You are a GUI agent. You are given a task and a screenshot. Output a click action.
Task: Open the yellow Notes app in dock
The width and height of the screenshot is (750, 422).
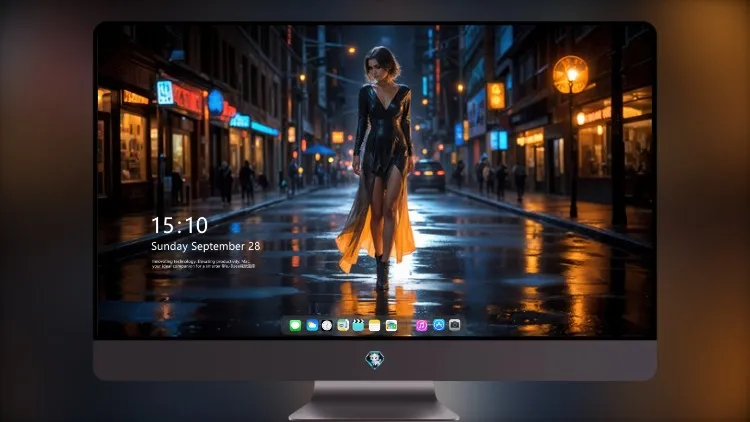coord(375,325)
